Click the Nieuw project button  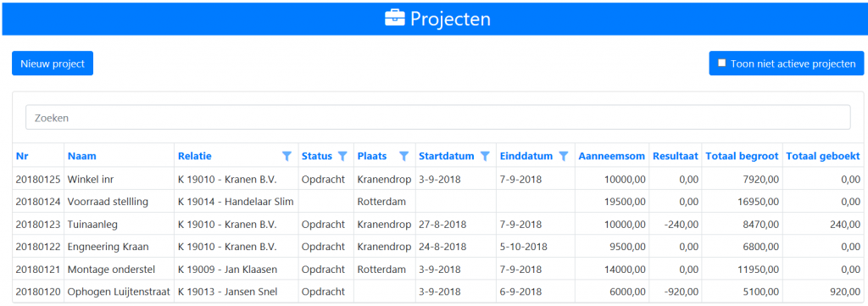tap(53, 64)
